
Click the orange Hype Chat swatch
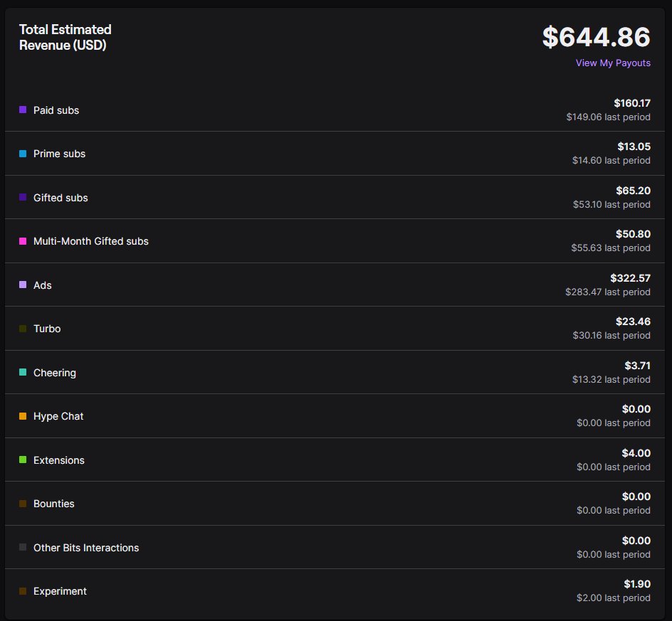[23, 416]
